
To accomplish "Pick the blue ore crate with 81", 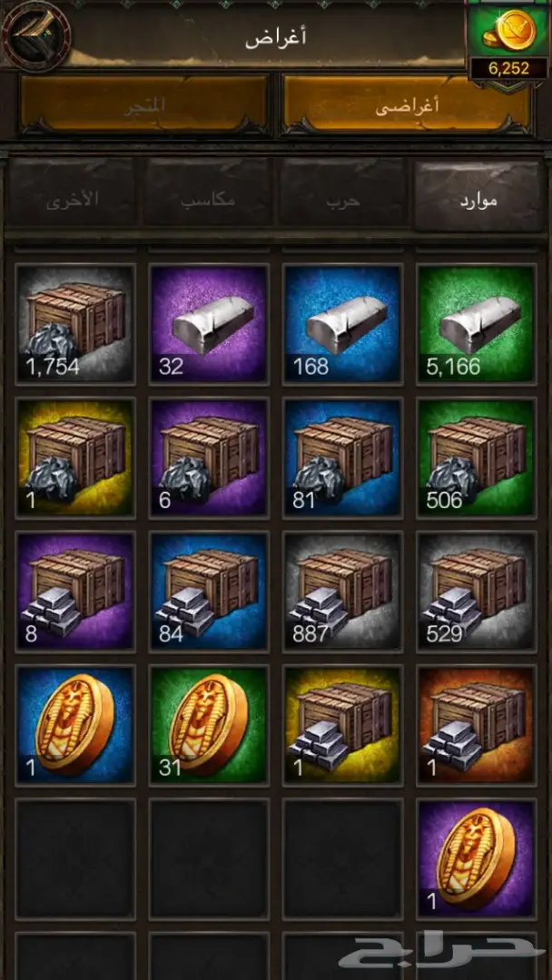I will (x=342, y=457).
